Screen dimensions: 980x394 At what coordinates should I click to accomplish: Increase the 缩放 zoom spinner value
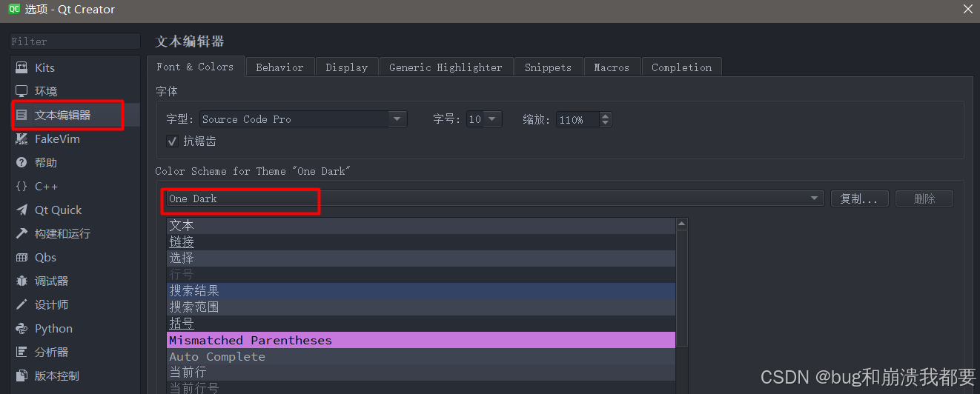click(606, 116)
